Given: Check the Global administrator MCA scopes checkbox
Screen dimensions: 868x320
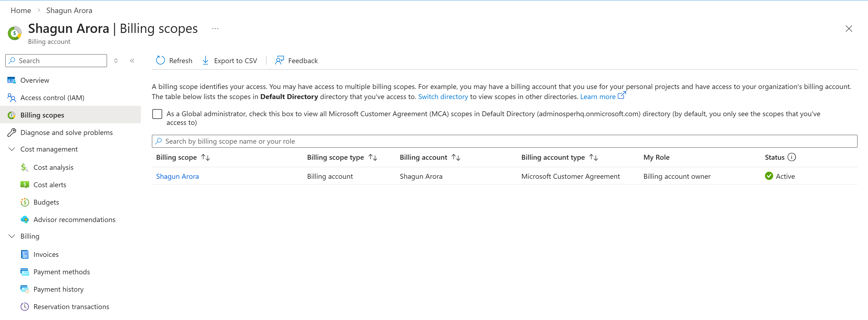Looking at the screenshot, I should tap(157, 114).
